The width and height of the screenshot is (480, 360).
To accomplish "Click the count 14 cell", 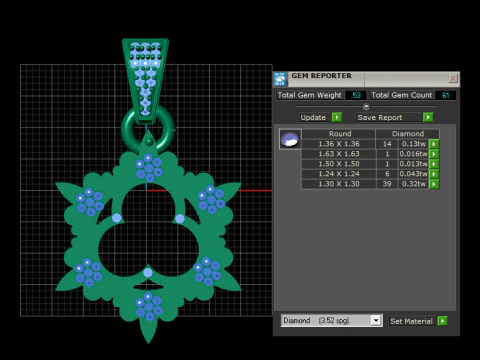I will 387,144.
